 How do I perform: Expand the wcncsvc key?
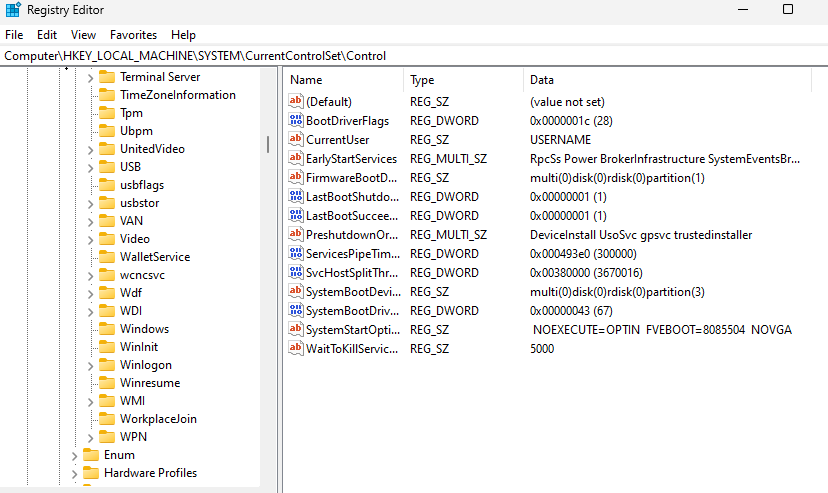[x=90, y=276]
